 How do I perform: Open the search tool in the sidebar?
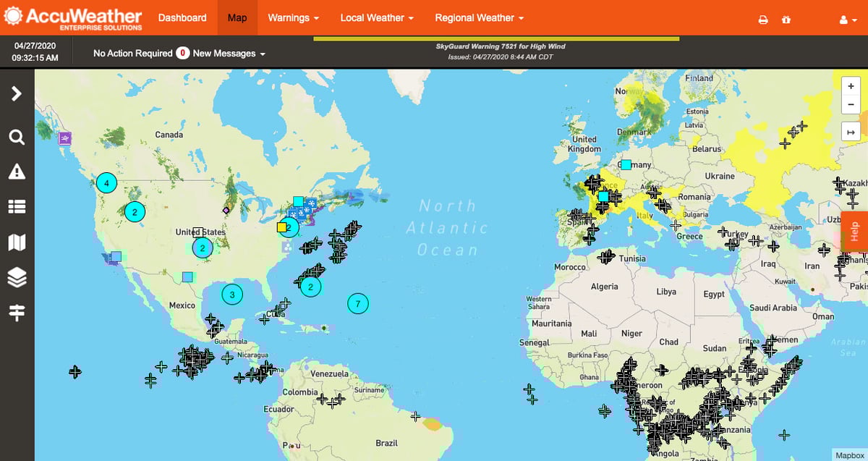(17, 138)
